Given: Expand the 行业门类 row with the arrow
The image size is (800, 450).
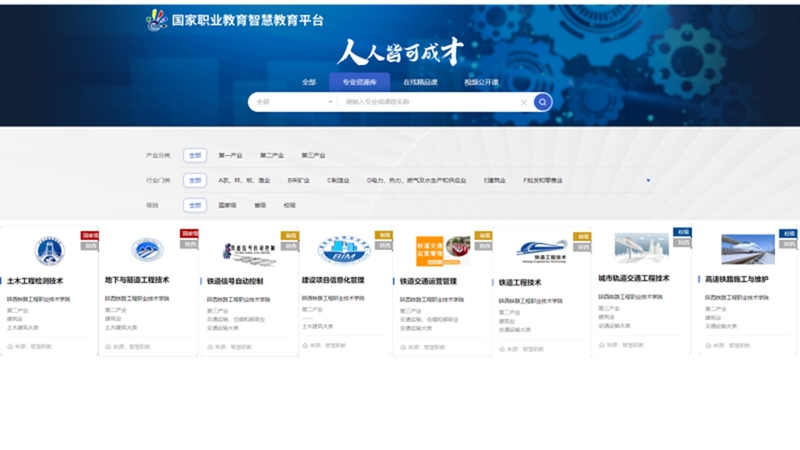Looking at the screenshot, I should click(x=648, y=181).
